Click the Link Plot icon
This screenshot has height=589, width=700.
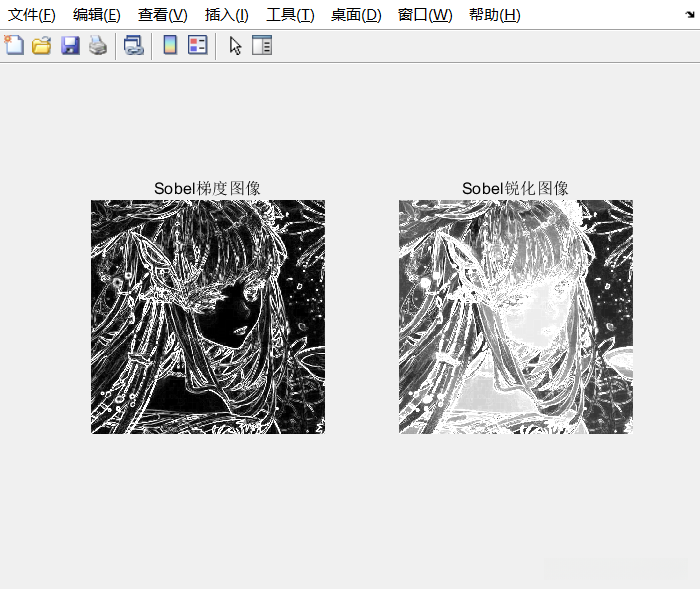[133, 45]
